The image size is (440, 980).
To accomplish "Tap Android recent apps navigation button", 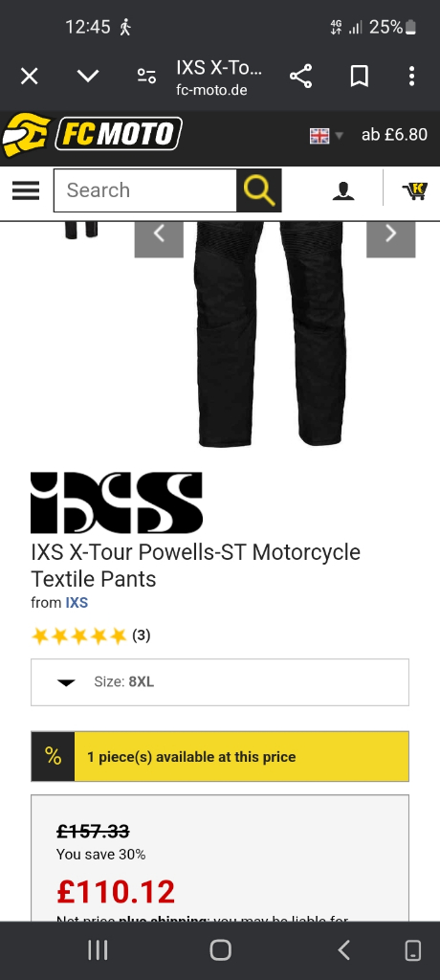I will [x=98, y=950].
